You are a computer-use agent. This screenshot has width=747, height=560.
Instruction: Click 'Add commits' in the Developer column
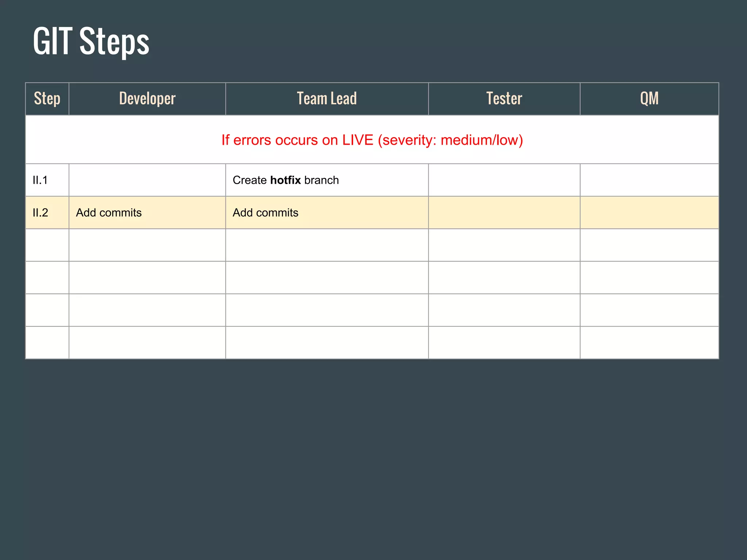(147, 213)
